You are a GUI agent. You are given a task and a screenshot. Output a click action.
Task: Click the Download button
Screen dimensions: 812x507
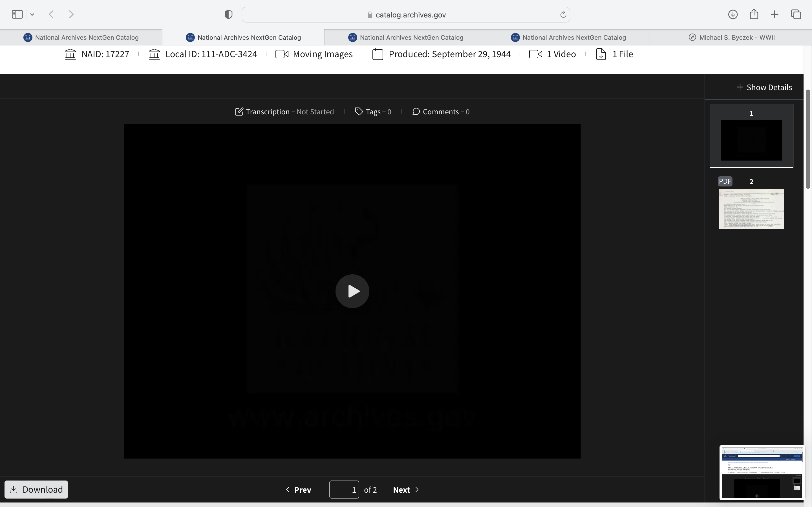click(x=36, y=490)
